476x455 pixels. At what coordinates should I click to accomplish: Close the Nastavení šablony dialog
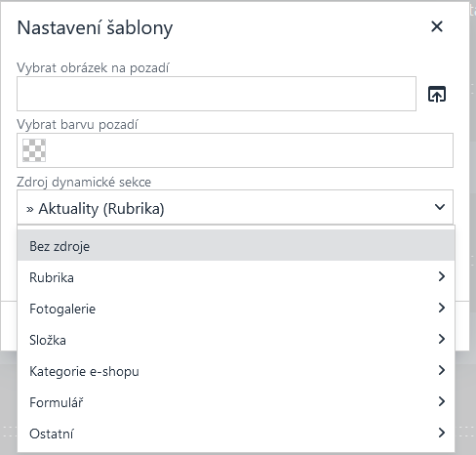click(437, 26)
